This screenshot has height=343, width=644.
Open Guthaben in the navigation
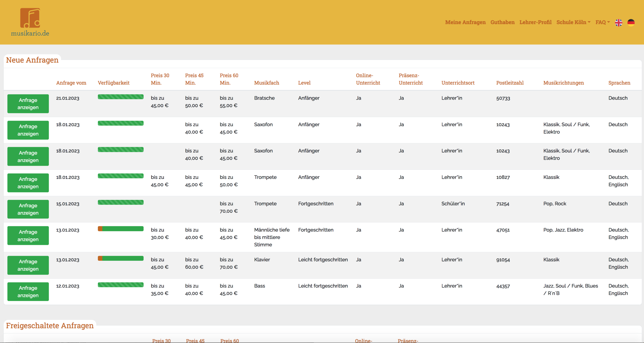point(502,22)
